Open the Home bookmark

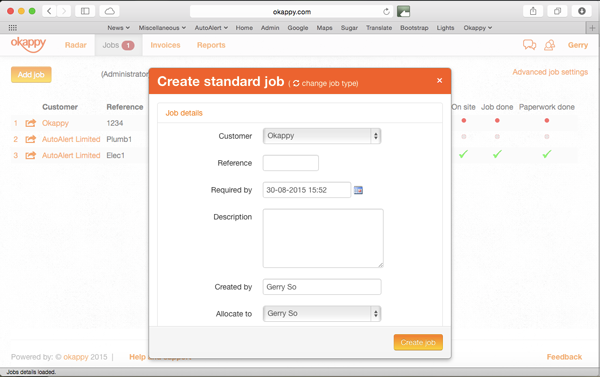click(x=244, y=28)
